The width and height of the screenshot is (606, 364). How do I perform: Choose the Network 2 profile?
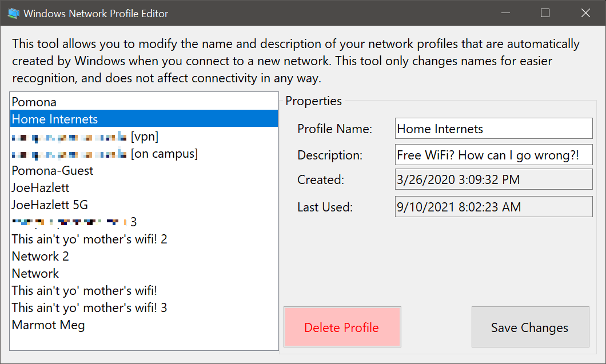coord(41,257)
